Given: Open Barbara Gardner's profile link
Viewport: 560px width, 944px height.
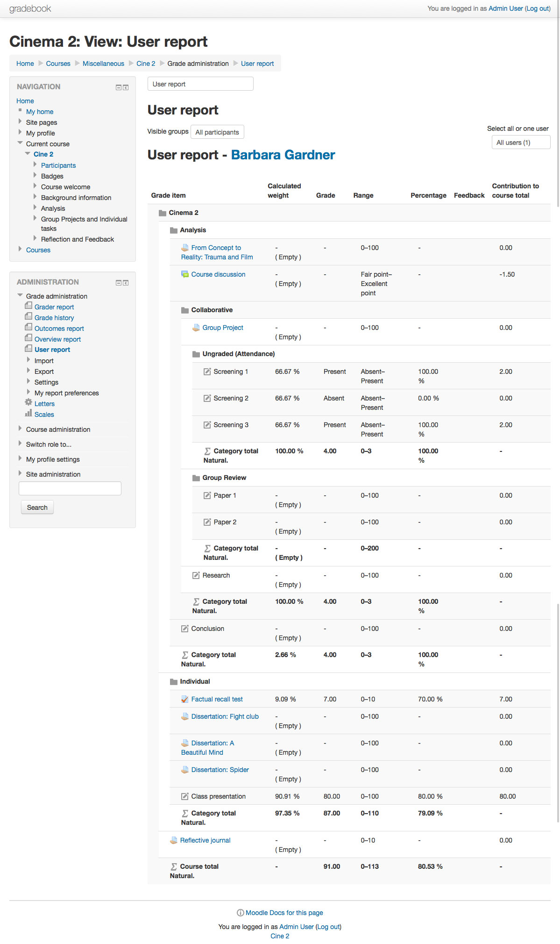Looking at the screenshot, I should pos(283,155).
